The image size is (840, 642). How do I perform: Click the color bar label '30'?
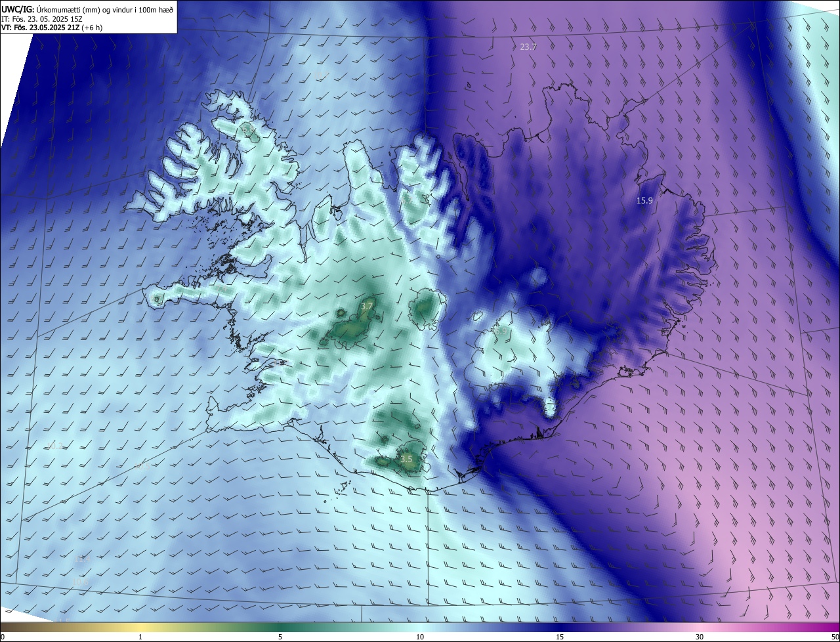pos(700,637)
